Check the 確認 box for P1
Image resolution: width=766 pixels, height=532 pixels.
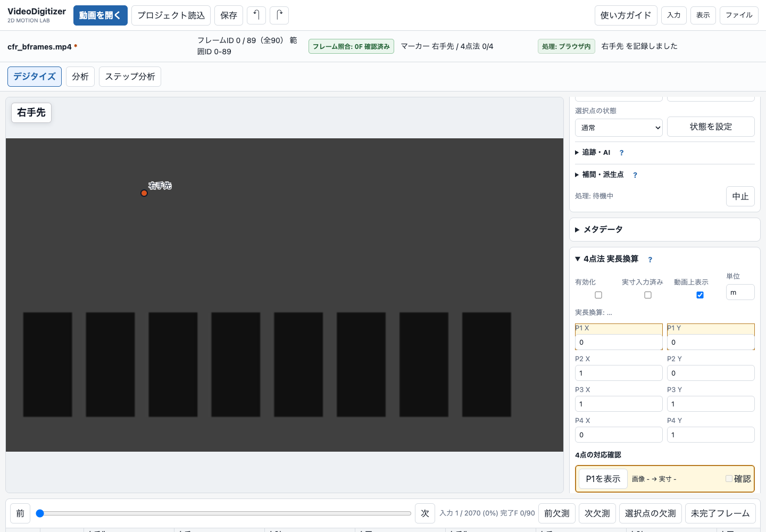click(x=729, y=479)
